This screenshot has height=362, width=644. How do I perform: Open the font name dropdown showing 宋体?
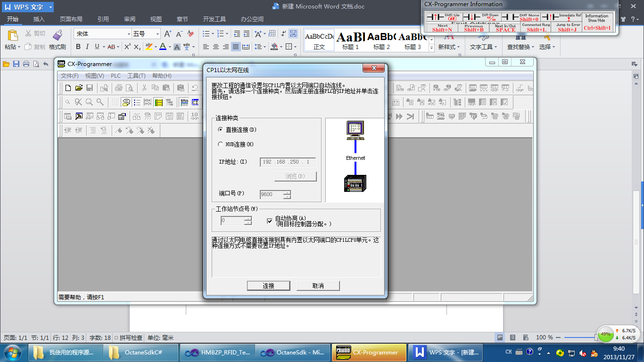[x=129, y=34]
